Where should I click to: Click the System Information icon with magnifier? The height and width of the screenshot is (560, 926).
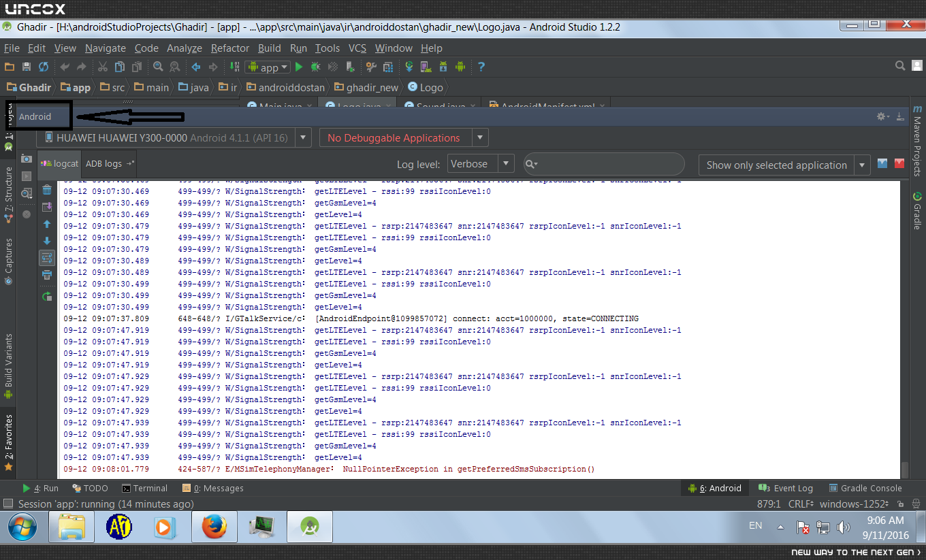(x=27, y=193)
